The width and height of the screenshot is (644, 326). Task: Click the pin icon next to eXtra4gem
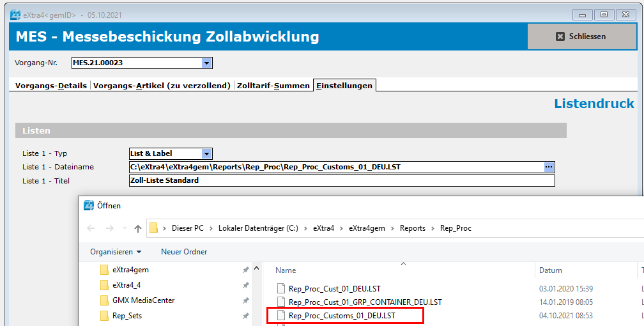point(245,270)
